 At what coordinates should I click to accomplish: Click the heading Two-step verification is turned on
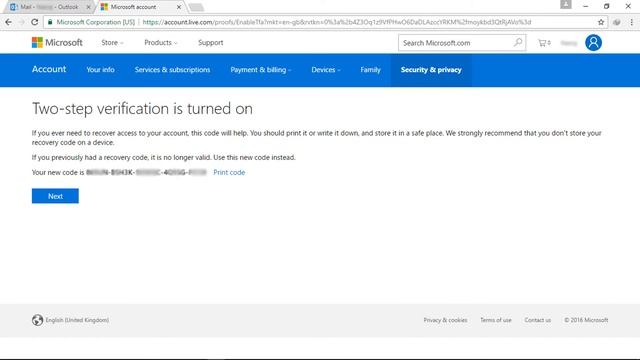pos(142,109)
